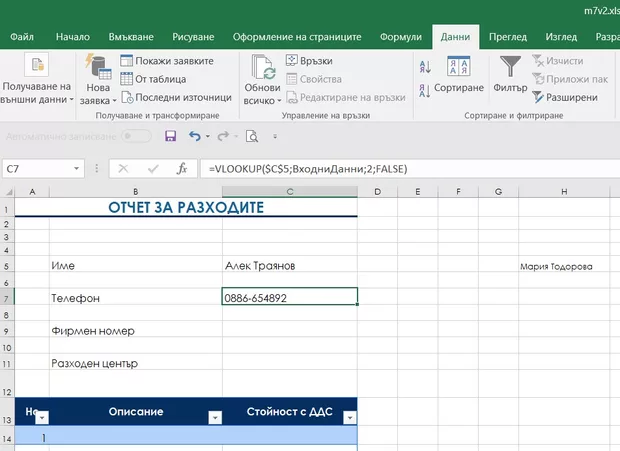Expand the Описание column filter dropdown
This screenshot has width=620, height=451.
[x=214, y=417]
